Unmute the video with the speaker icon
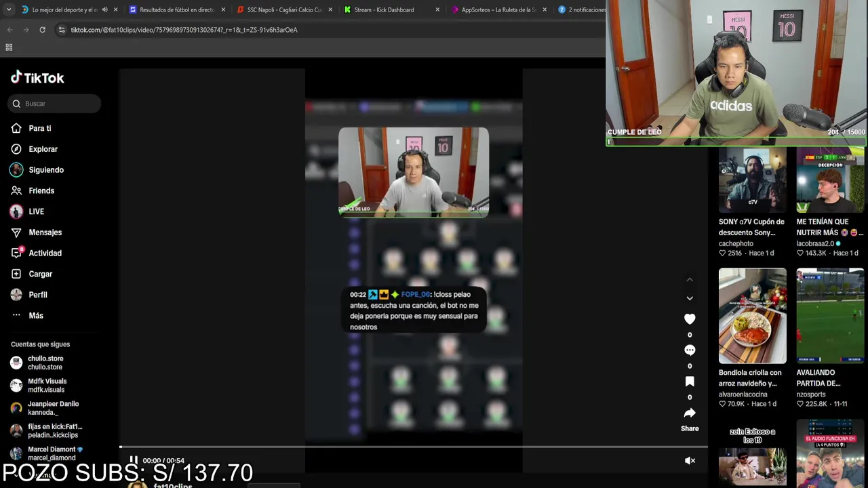The image size is (868, 488). tap(690, 461)
